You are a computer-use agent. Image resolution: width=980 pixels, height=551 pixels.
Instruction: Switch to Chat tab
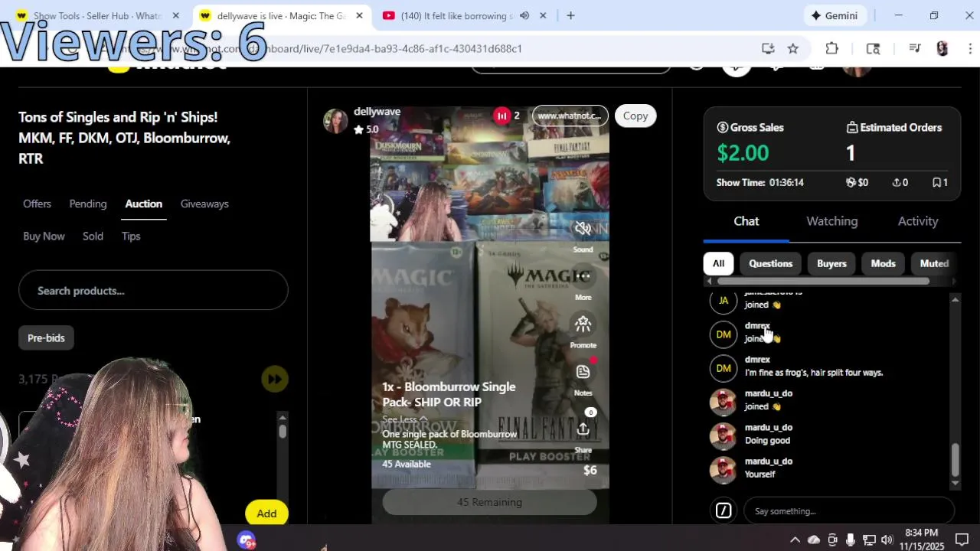[x=746, y=221]
